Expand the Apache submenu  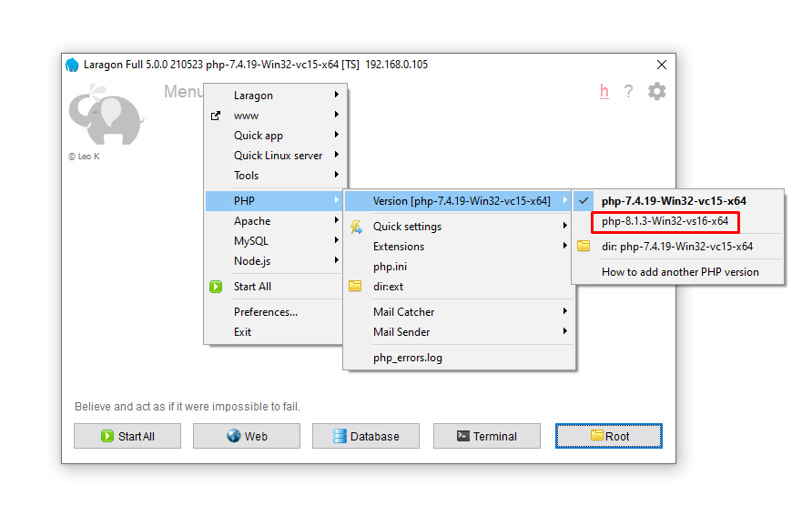(275, 221)
